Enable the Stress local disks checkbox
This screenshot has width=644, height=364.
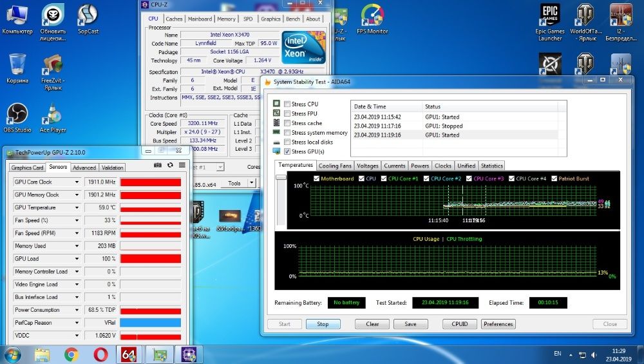[287, 142]
